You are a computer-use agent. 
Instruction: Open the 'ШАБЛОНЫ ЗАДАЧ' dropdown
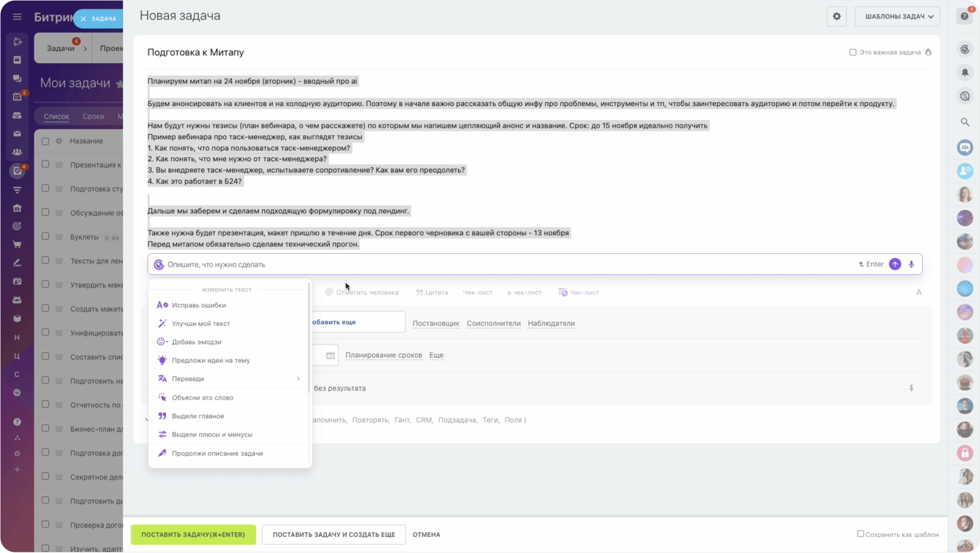coord(897,16)
